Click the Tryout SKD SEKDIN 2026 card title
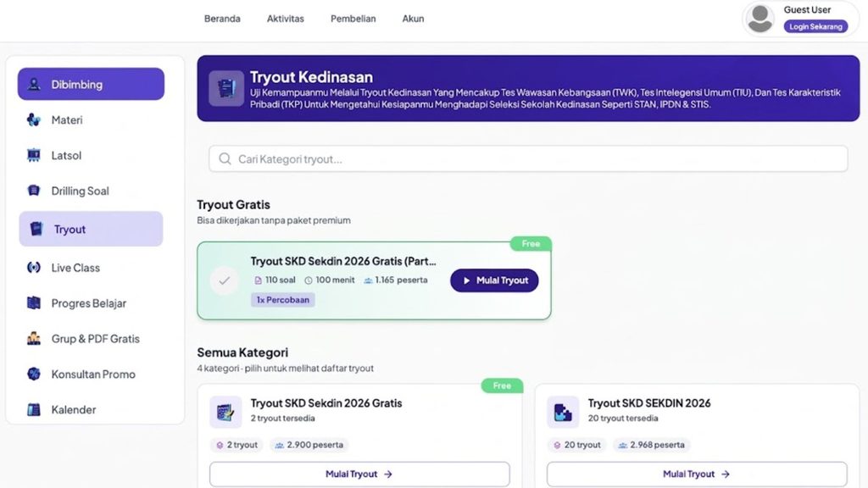868x488 pixels. [648, 402]
